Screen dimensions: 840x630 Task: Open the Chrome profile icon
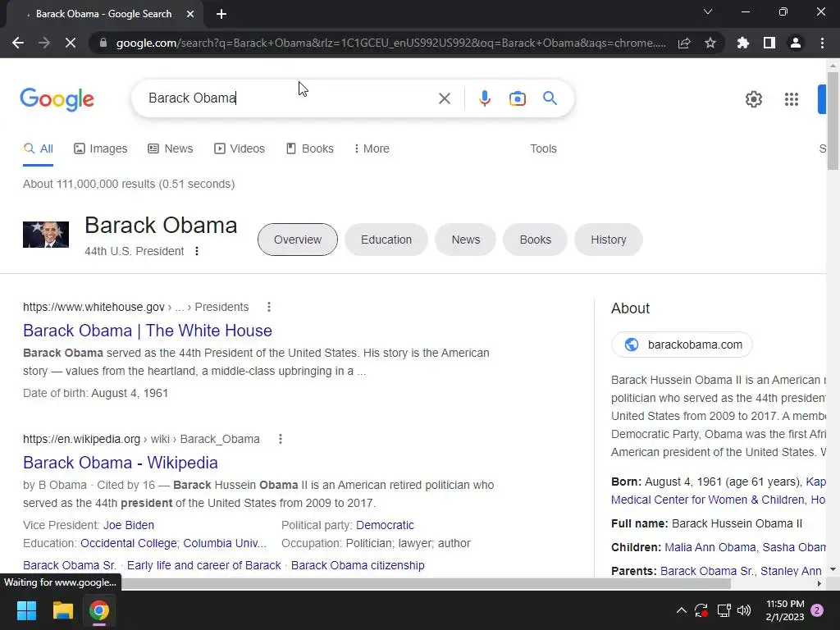[x=796, y=43]
